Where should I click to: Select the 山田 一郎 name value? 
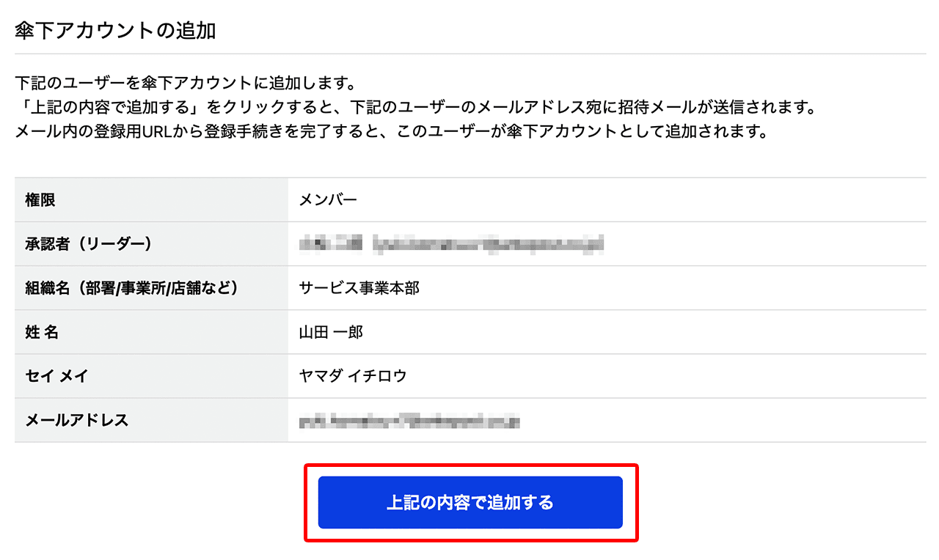pos(331,332)
